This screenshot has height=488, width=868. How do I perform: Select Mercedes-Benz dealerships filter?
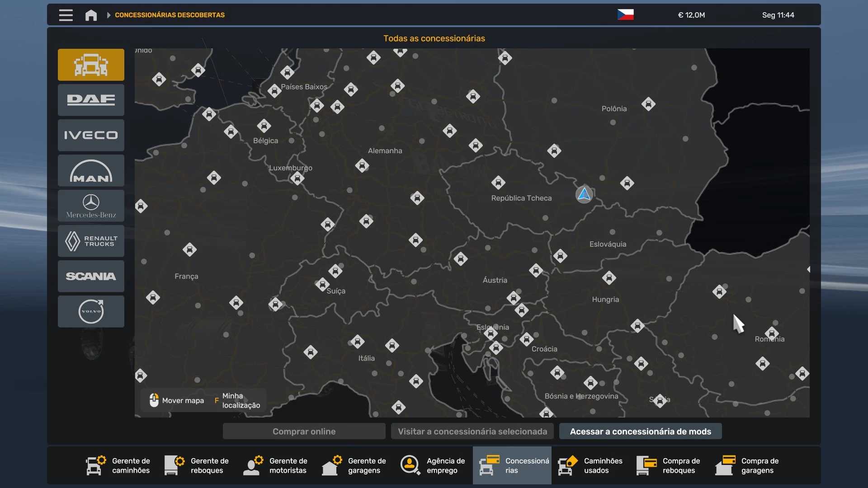[91, 206]
